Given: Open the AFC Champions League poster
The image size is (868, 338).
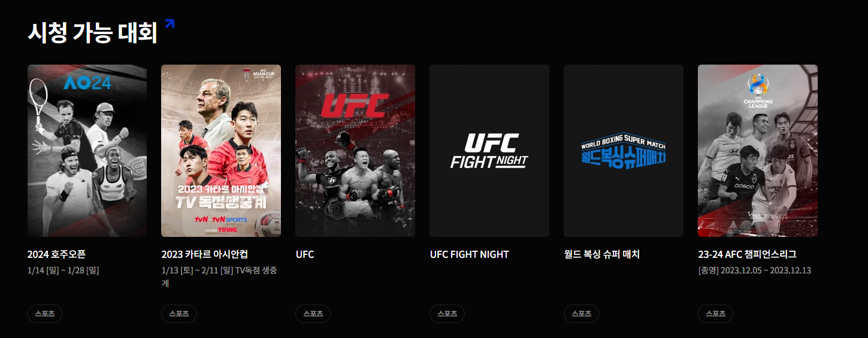Looking at the screenshot, I should [758, 151].
